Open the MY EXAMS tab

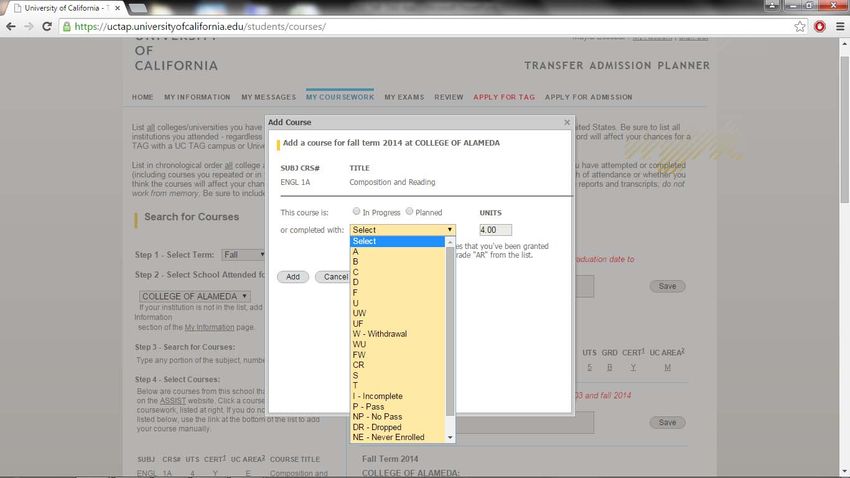pos(404,97)
